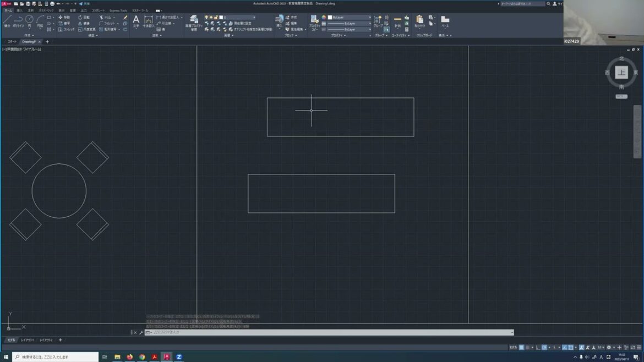The width and height of the screenshot is (644, 362).
Task: Click the Text (文字) annotation tool
Action: (x=136, y=20)
